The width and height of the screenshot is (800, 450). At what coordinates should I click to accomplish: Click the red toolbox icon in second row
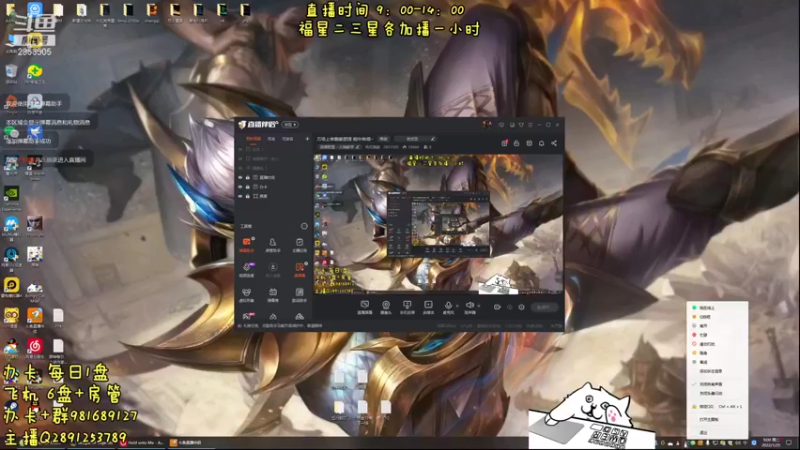point(299,269)
